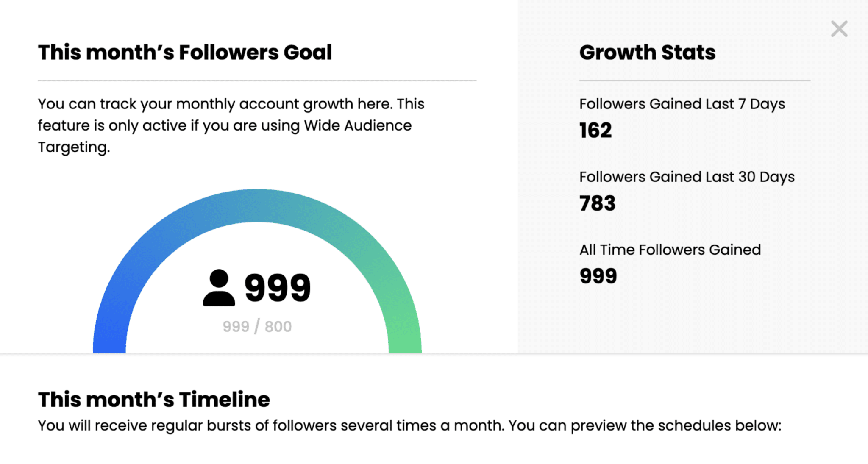Click the green right end of gauge arc
Screen dimensions: 868x464
pos(405,335)
